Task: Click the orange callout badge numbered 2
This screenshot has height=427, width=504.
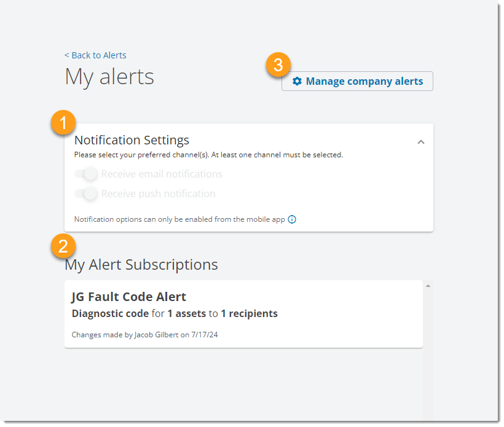Action: click(64, 246)
